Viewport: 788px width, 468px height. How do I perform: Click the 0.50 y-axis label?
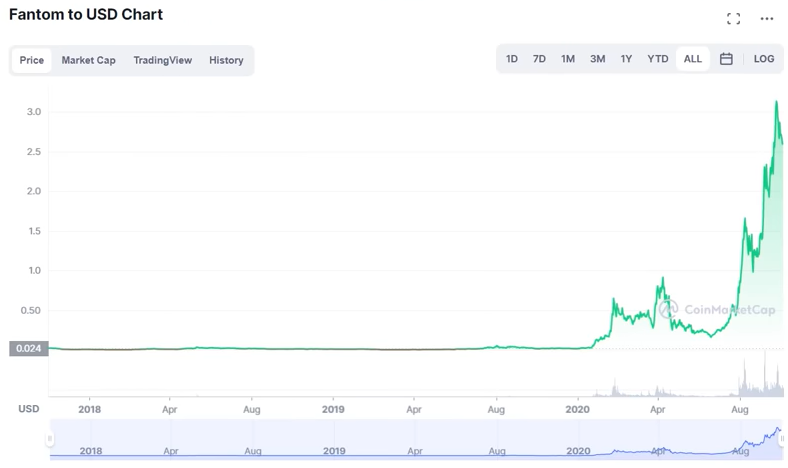[x=31, y=310]
